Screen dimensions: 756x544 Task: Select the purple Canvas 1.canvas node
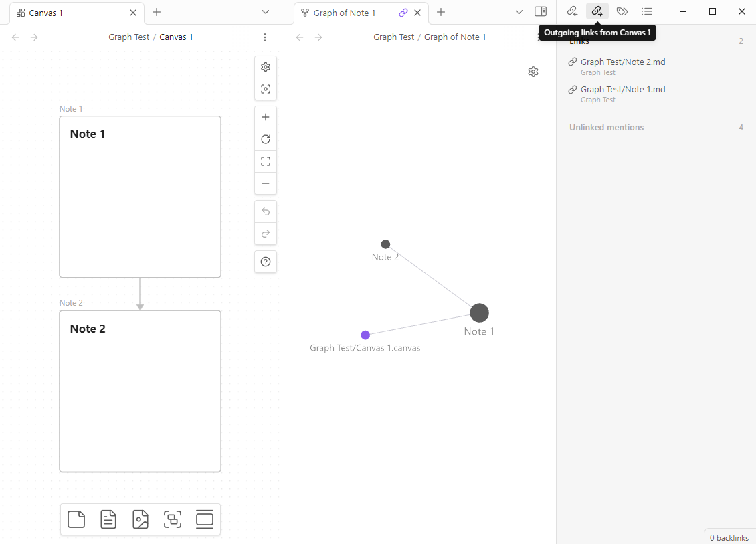365,335
